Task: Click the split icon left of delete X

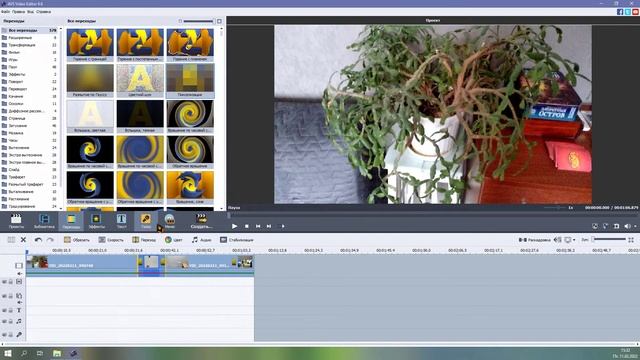Action: (11, 240)
